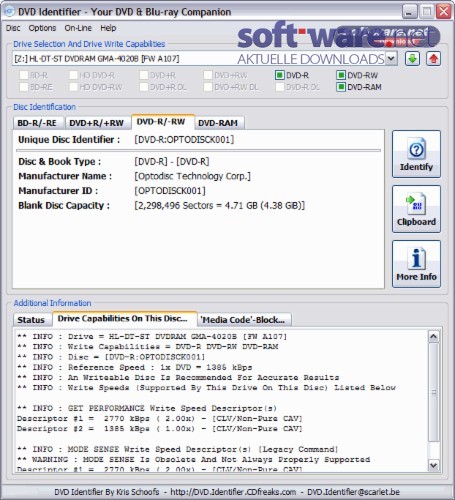Toggle the DVD+RW checkbox

coord(208,75)
